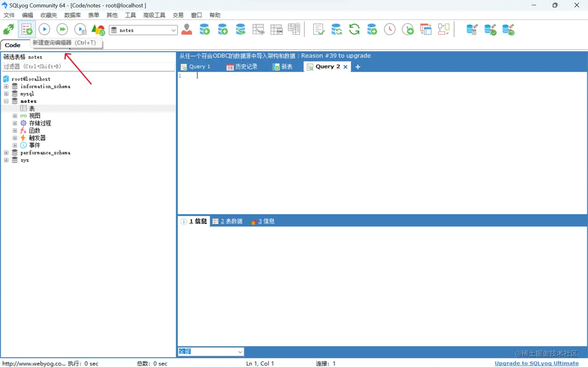Image resolution: width=588 pixels, height=368 pixels.
Task: Open the user manager person icon
Action: click(187, 30)
